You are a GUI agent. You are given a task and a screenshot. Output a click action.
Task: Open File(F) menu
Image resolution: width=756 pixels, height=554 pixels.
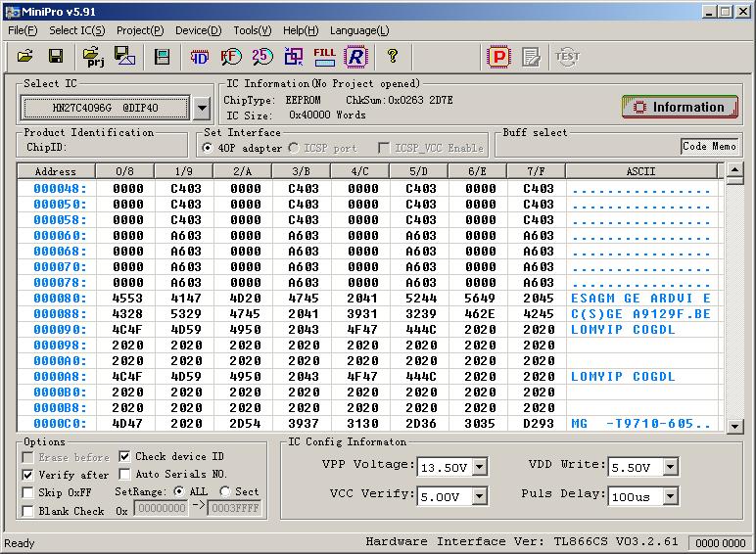tap(23, 30)
